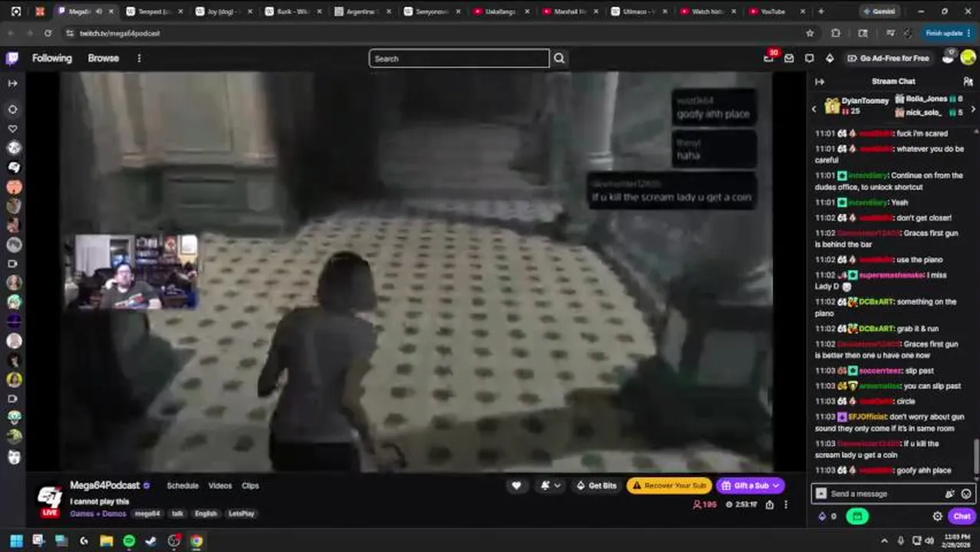This screenshot has width=980, height=552.
Task: Open the stream three-dot options menu
Action: (786, 504)
